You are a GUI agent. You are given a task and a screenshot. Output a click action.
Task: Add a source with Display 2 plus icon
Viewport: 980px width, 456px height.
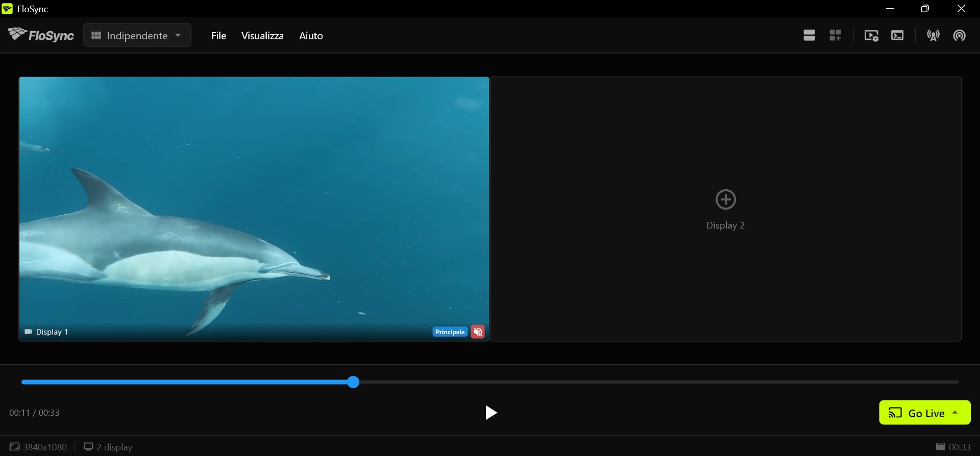click(x=726, y=199)
